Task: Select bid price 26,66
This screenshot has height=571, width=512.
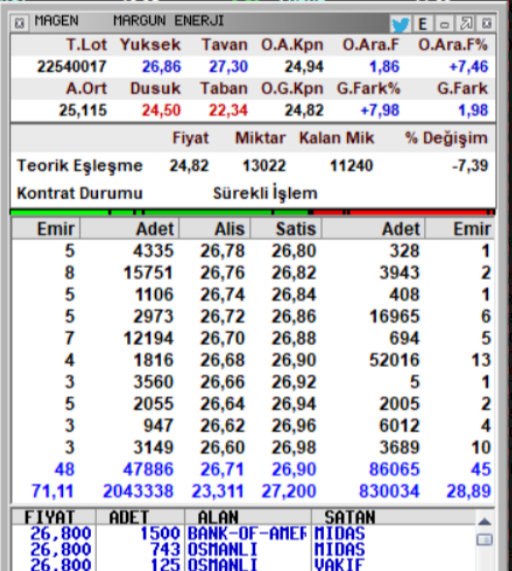Action: (222, 382)
